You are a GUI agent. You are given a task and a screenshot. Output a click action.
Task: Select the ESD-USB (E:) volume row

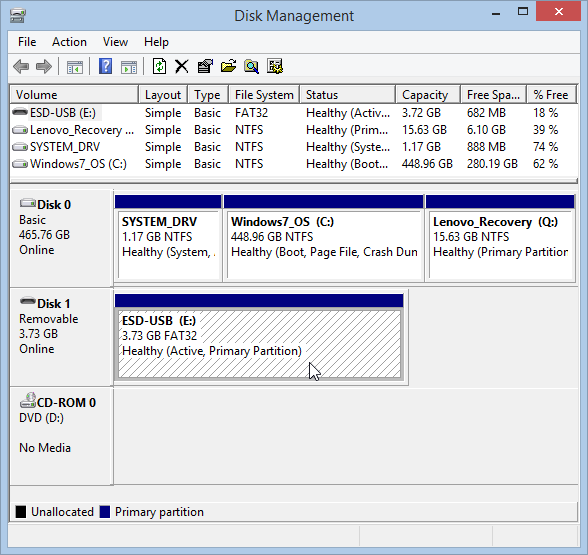point(294,112)
